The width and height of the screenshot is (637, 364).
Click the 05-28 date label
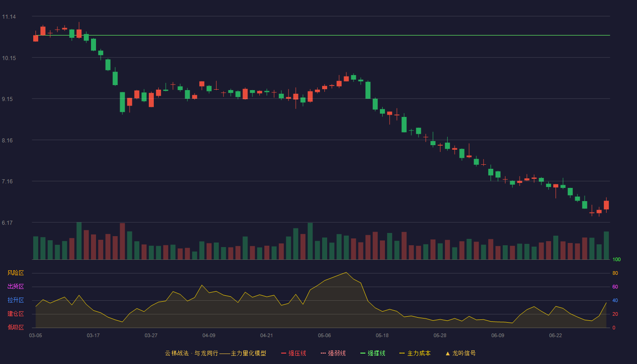[440, 335]
